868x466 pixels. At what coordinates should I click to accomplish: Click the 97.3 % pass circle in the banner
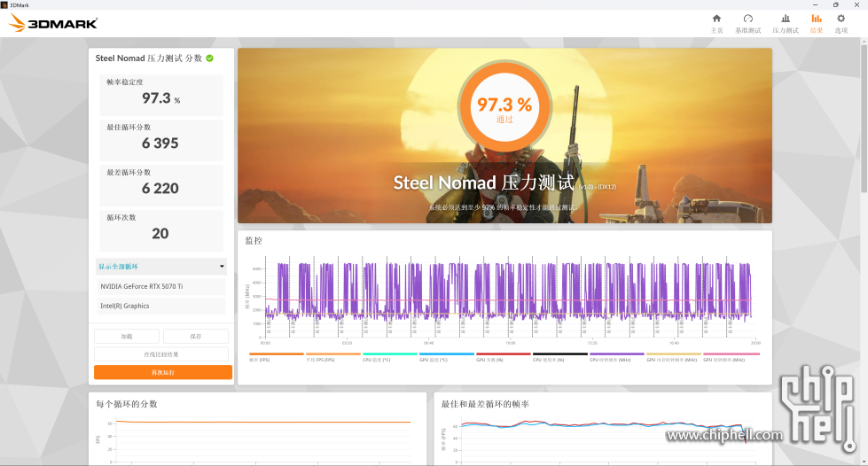point(504,107)
